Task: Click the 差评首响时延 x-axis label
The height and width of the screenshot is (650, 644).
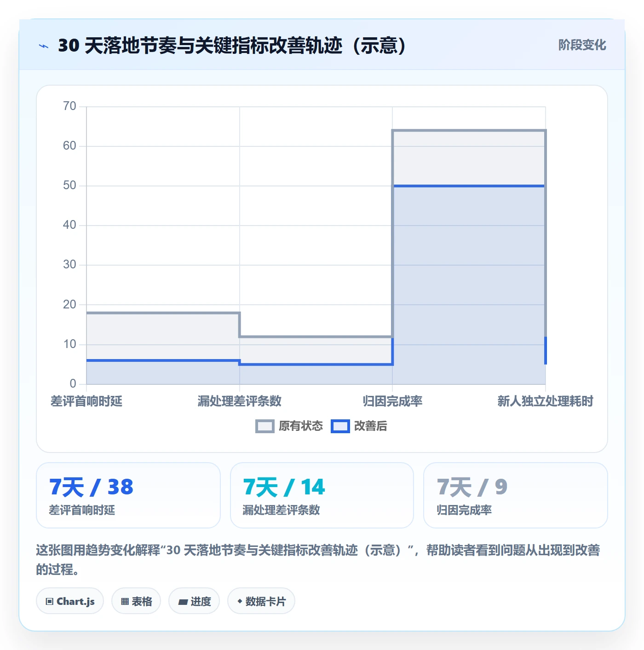Action: tap(86, 401)
